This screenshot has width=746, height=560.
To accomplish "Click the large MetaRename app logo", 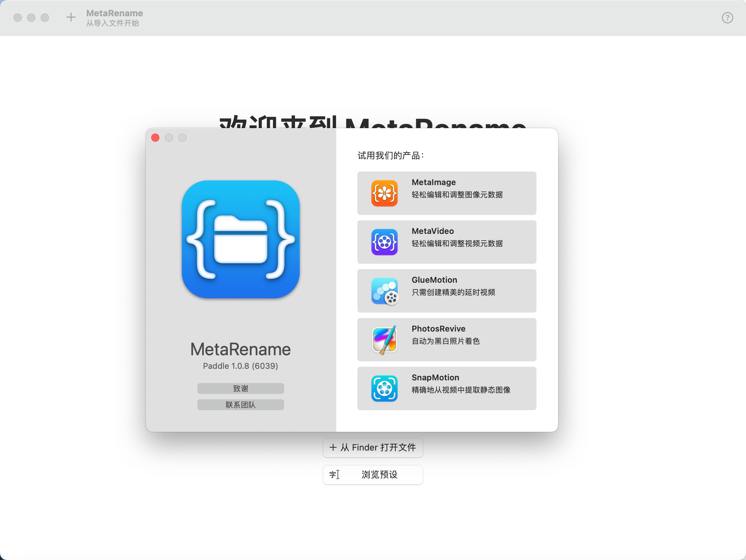I will (241, 239).
